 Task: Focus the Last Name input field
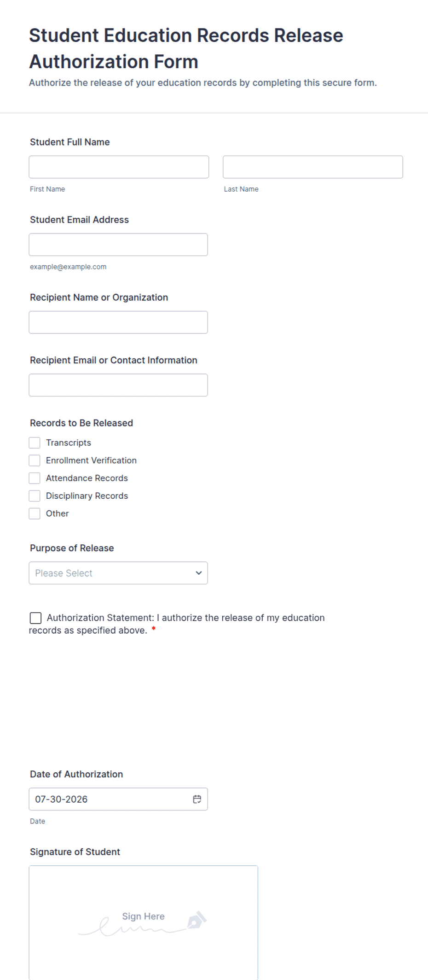(313, 167)
